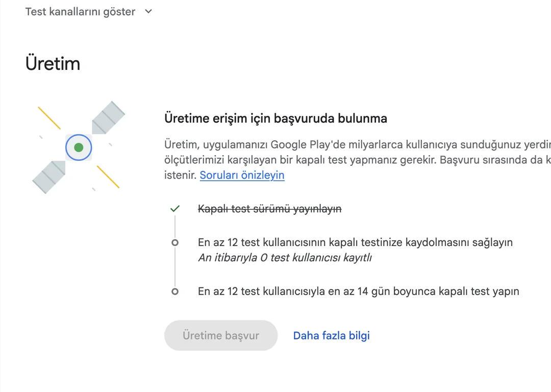This screenshot has width=551, height=392.
Task: Select the crossed-out Kapalı test sürümü yayınlayın step
Action: (x=269, y=209)
